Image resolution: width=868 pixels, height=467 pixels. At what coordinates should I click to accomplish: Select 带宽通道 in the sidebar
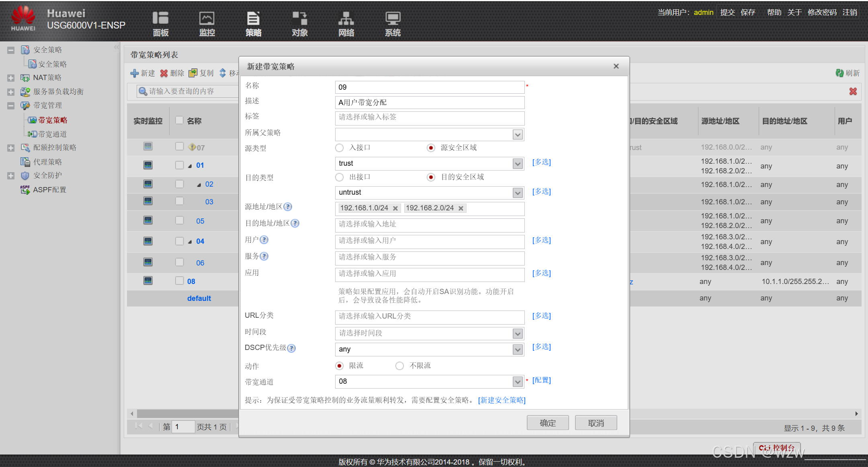click(x=52, y=134)
